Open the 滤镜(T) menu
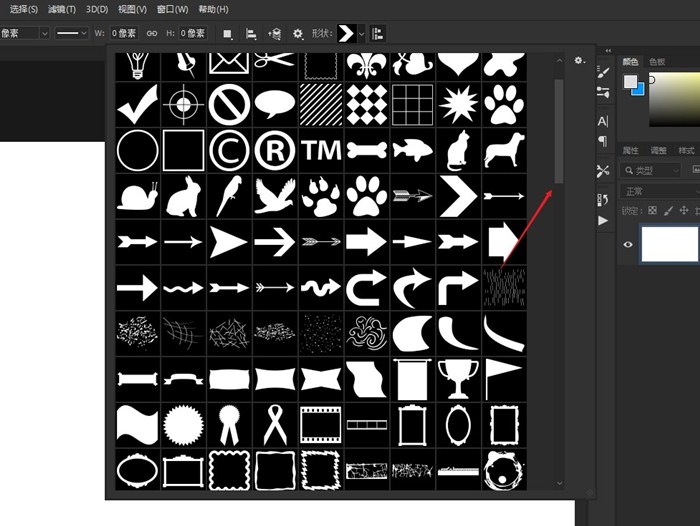Screen dimensions: 700x526 click(x=62, y=9)
